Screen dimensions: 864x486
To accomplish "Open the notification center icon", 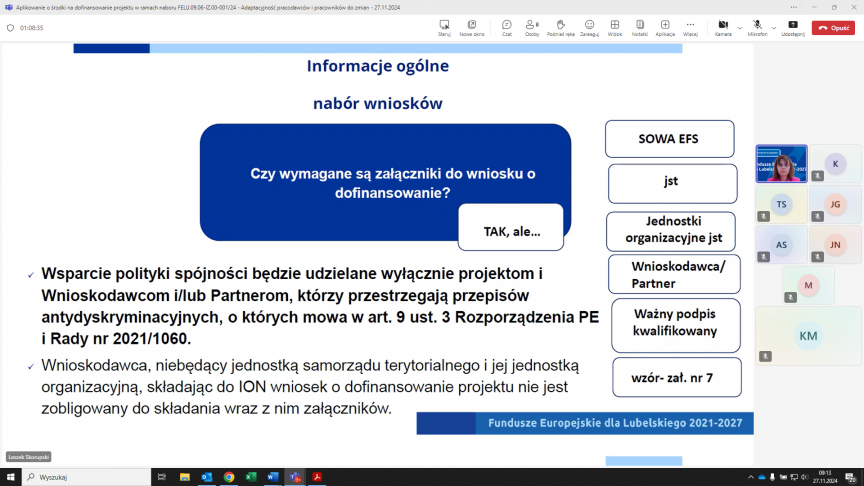I will click(x=851, y=477).
